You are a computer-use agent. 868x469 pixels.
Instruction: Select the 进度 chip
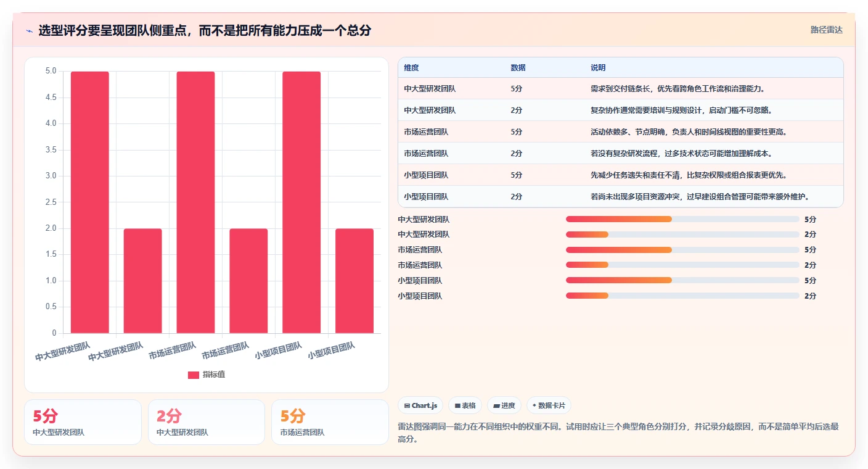(504, 405)
